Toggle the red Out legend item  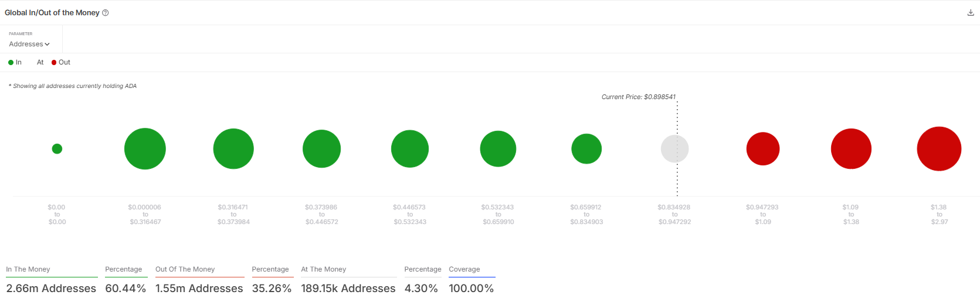click(61, 62)
